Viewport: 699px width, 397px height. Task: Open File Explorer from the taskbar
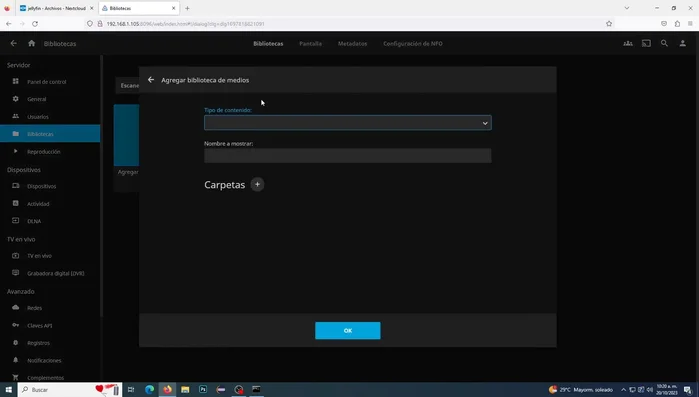[185, 389]
